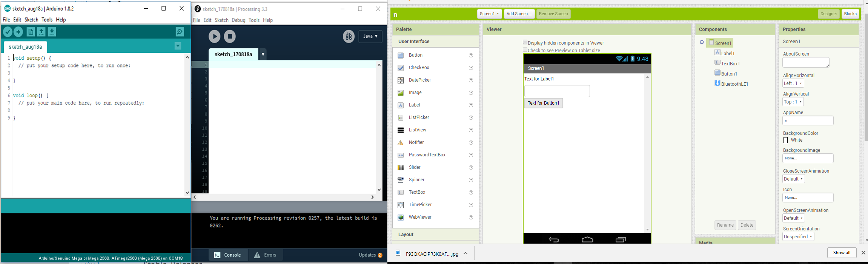
Task: Open ScreenOrientation Unspecified dropdown
Action: (x=798, y=237)
